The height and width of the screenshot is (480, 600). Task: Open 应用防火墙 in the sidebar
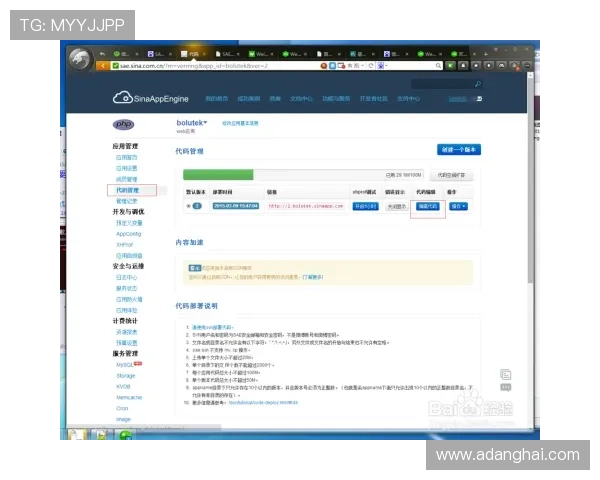[x=129, y=299]
